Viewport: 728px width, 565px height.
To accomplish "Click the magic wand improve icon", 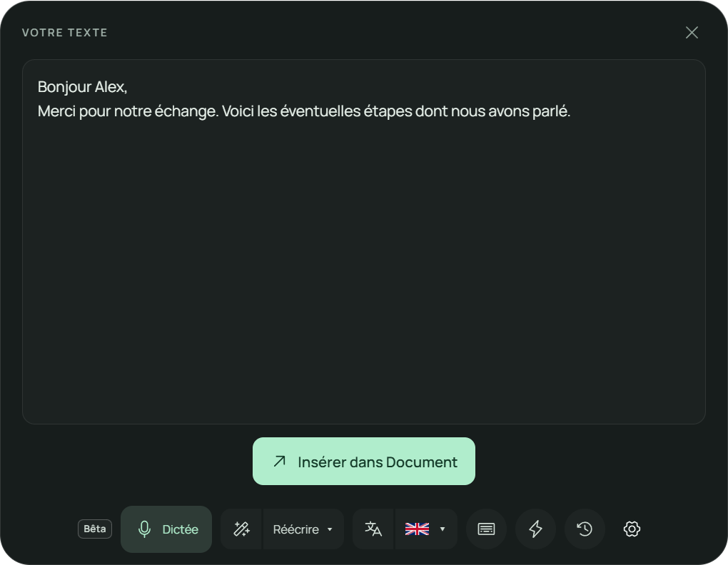I will (x=241, y=529).
